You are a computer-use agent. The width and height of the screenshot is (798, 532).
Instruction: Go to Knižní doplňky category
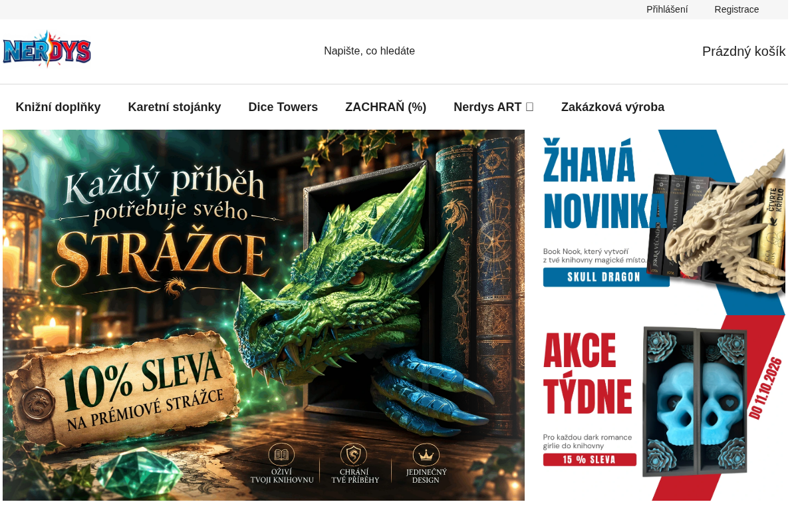(59, 107)
